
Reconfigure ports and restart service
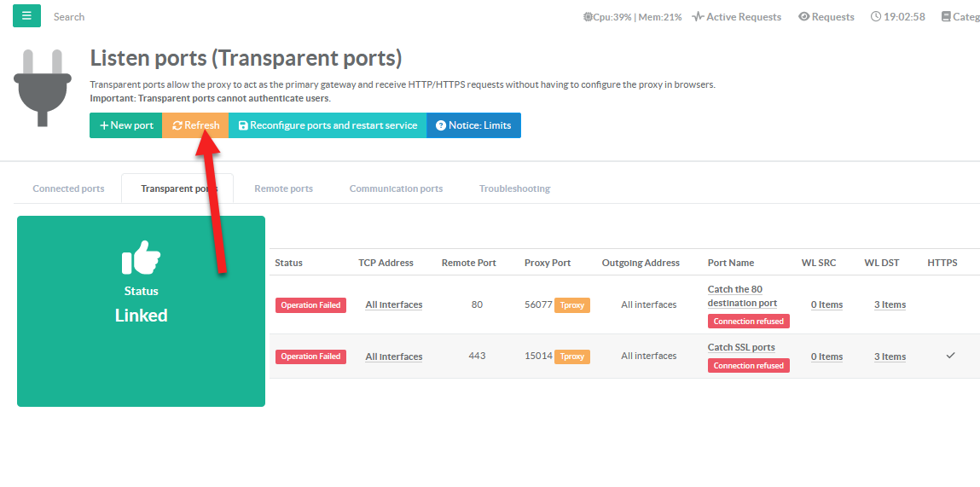(x=328, y=125)
